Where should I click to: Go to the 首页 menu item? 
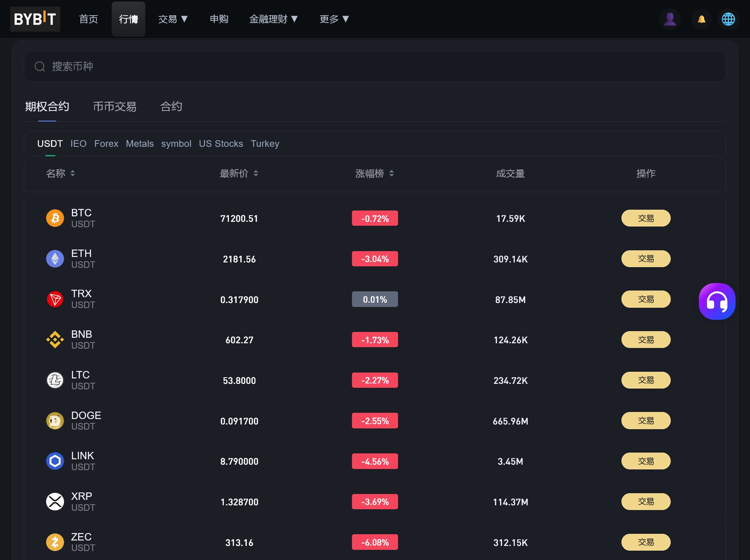coord(89,19)
